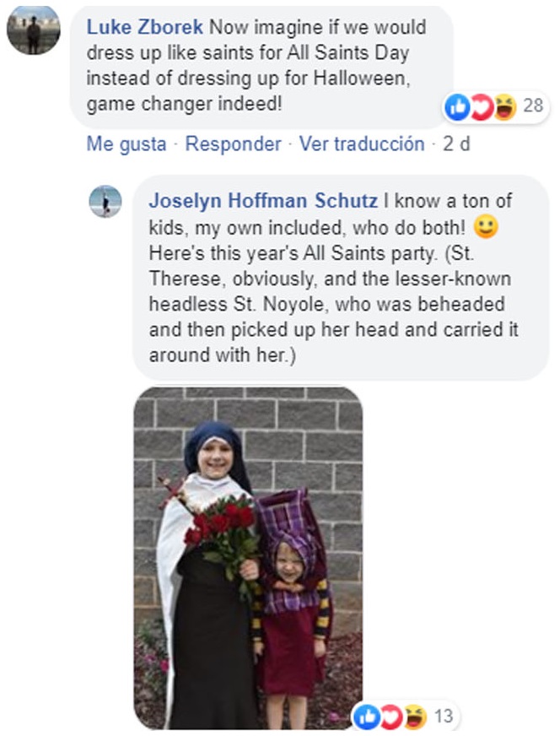Open the 13 reactions count on reply
Image resolution: width=560 pixels, height=736 pixels.
(444, 717)
